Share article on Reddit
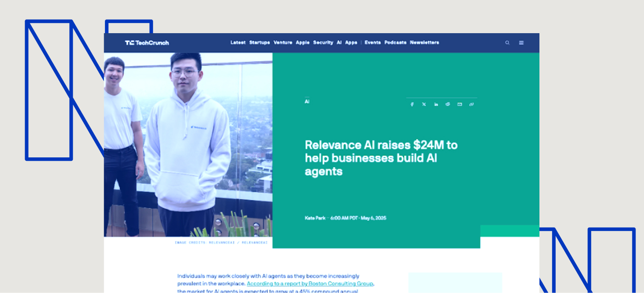The image size is (644, 293). pyautogui.click(x=448, y=104)
